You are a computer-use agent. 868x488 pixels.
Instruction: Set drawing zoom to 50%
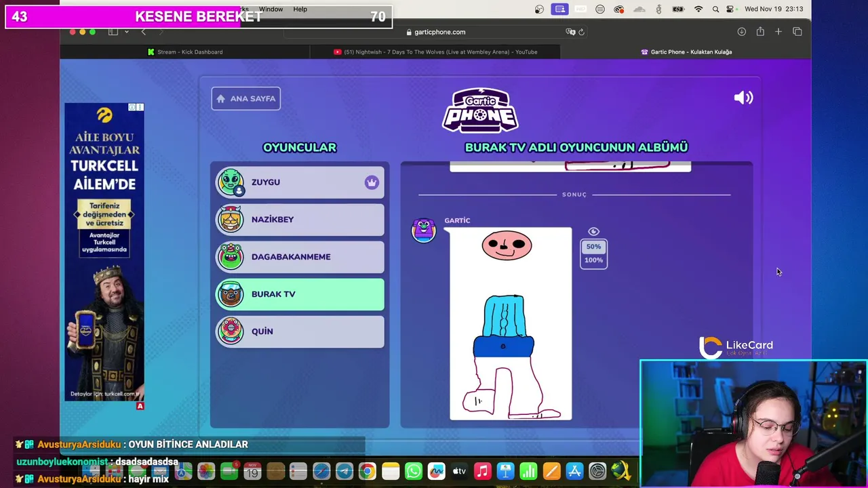[593, 247]
